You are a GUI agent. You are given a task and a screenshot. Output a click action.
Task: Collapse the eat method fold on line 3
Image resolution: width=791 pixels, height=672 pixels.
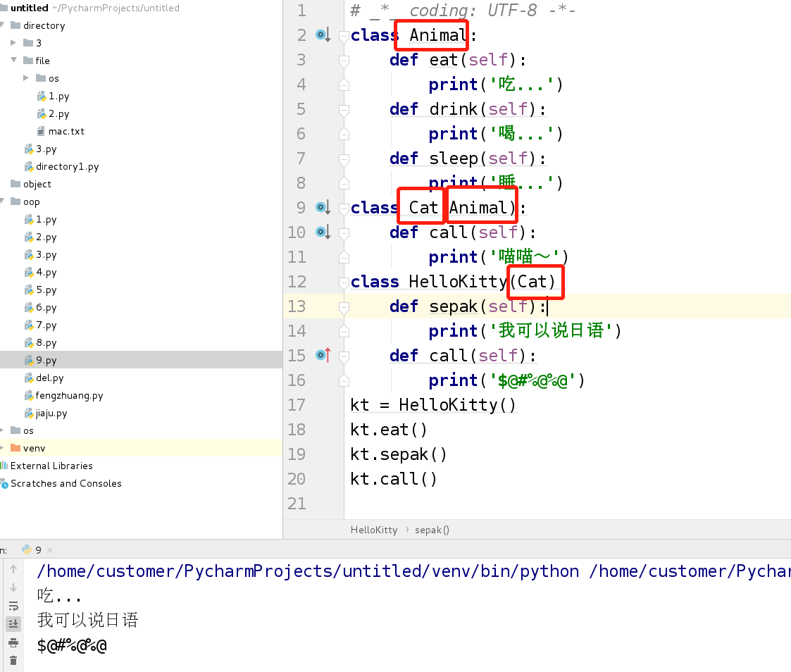tap(344, 60)
